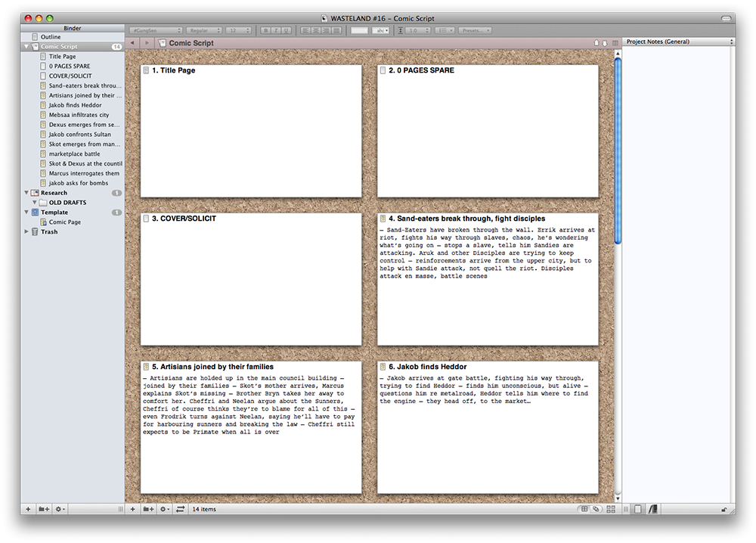The width and height of the screenshot is (756, 543).
Task: Select 'marketplace battle' in Binder
Action: (74, 154)
